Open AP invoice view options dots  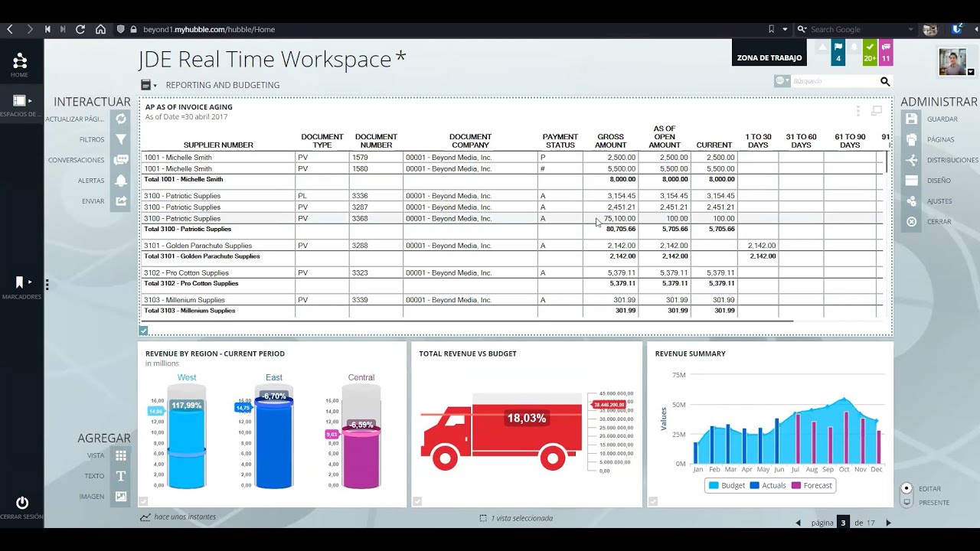point(858,111)
